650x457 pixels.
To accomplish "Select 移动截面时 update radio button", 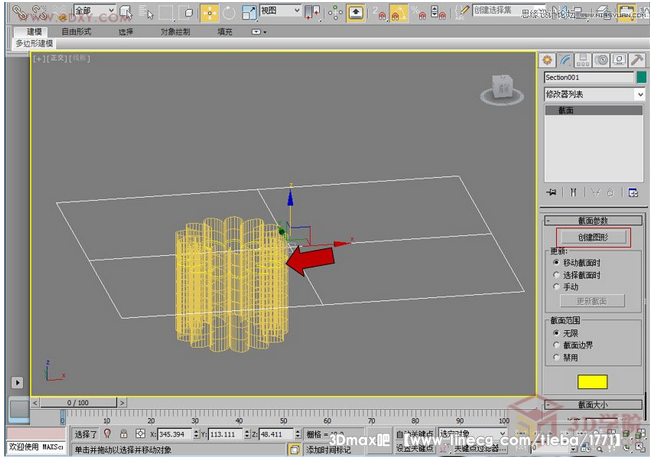I will tap(556, 263).
